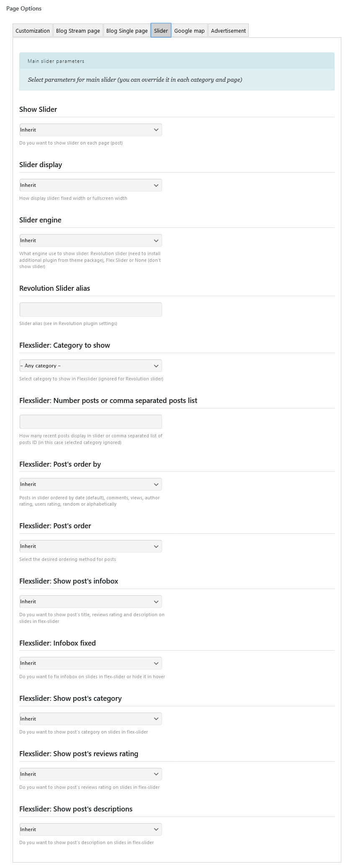The image size is (348, 868).
Task: Expand the Post's order by dropdown
Action: 90,484
